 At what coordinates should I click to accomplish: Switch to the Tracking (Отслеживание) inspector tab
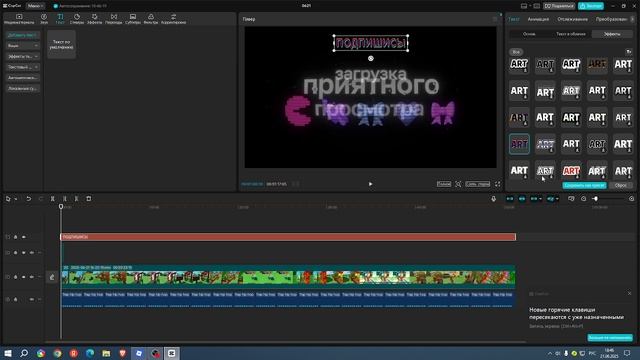coord(572,19)
